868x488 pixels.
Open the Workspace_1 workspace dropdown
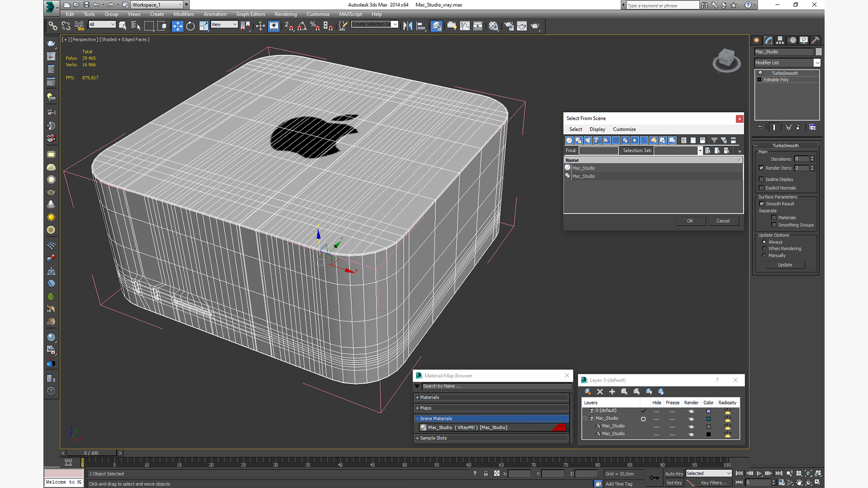coord(157,5)
